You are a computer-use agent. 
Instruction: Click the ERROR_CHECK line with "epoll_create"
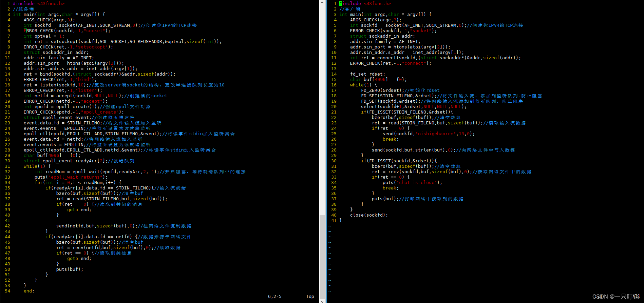click(74, 112)
